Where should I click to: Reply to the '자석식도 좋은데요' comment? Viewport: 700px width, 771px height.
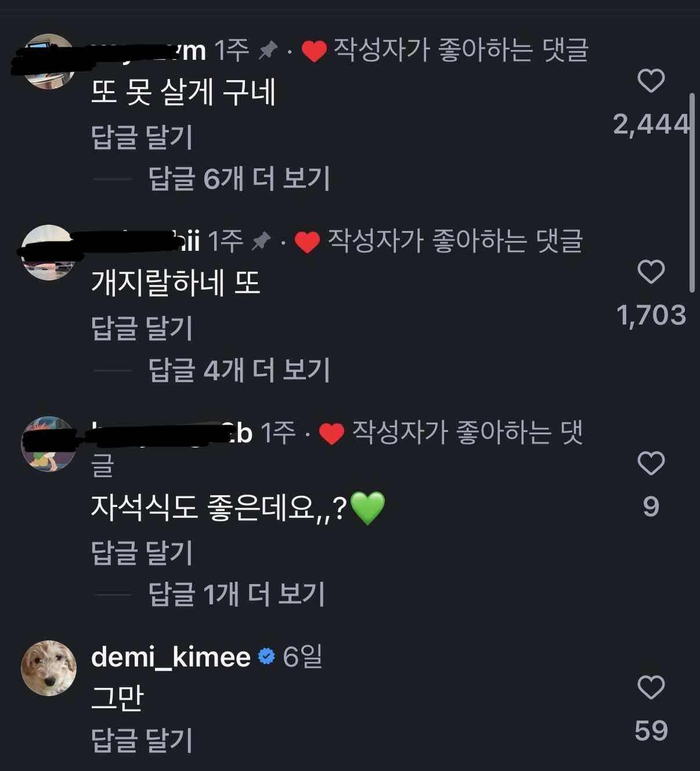tap(142, 552)
